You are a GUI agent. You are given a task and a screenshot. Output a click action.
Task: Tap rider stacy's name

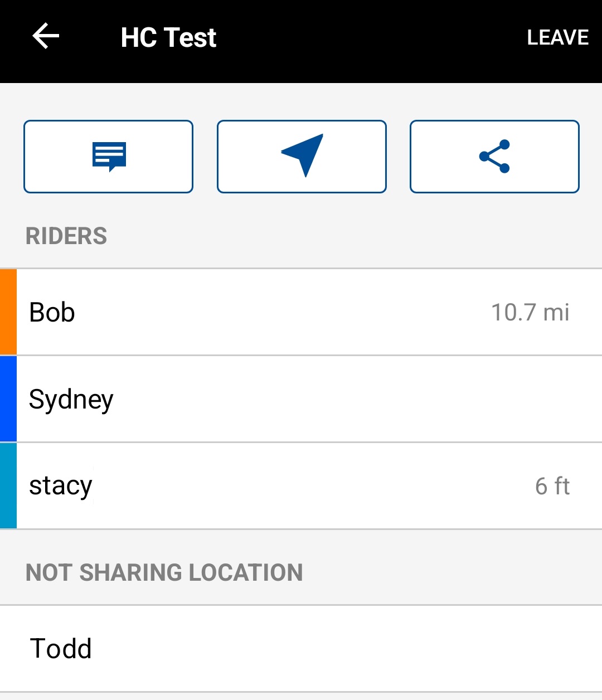coord(60,486)
